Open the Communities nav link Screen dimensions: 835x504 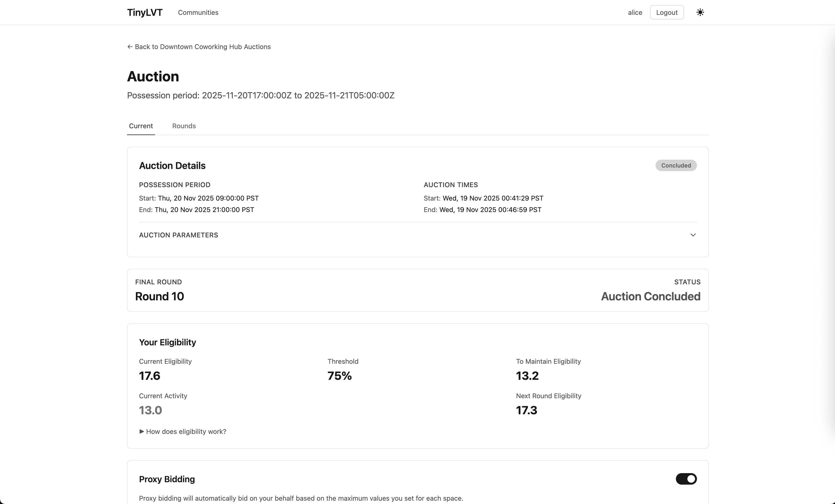click(x=198, y=12)
